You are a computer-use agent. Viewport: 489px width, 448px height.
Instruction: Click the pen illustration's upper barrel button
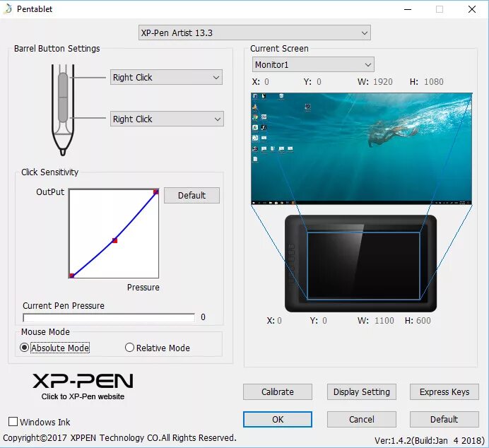tap(63, 85)
